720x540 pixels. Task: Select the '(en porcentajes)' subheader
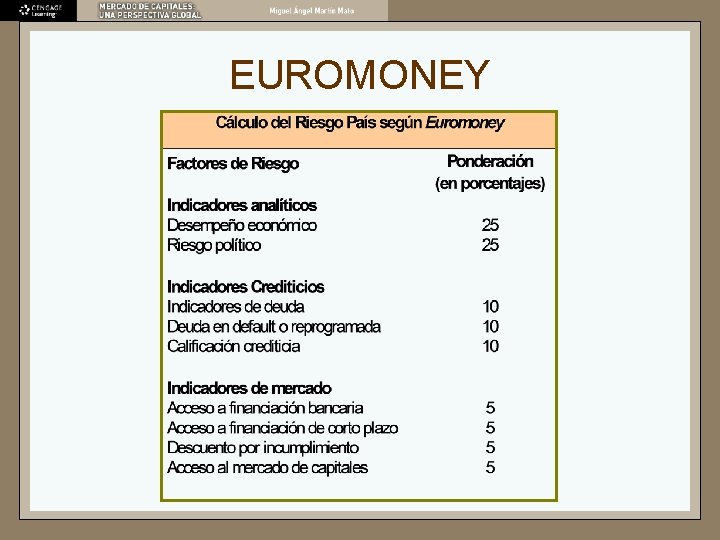click(x=490, y=183)
